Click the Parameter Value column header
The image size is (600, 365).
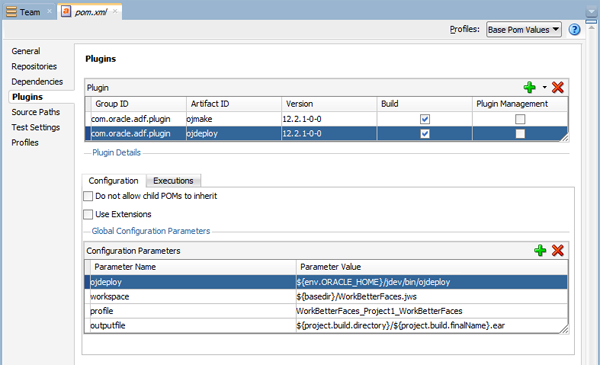(432, 267)
